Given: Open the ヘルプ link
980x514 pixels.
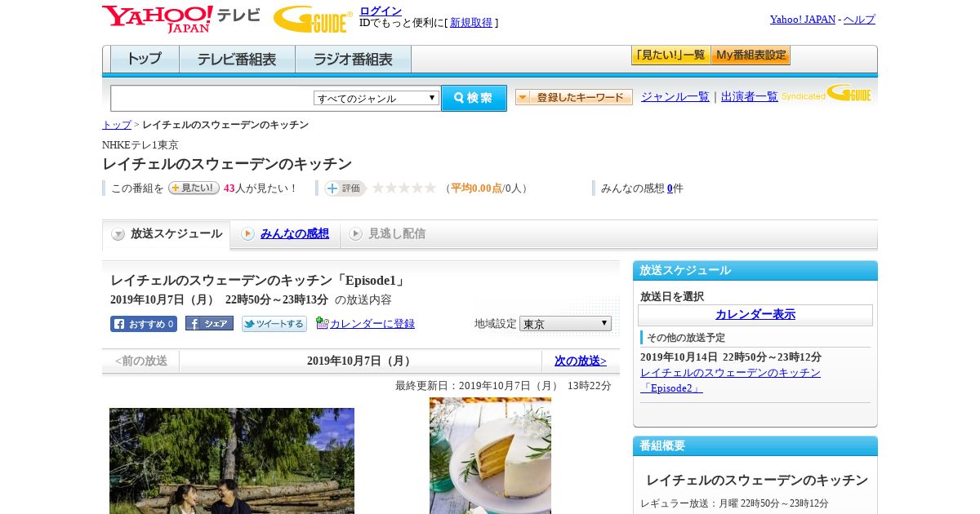Looking at the screenshot, I should 859,19.
